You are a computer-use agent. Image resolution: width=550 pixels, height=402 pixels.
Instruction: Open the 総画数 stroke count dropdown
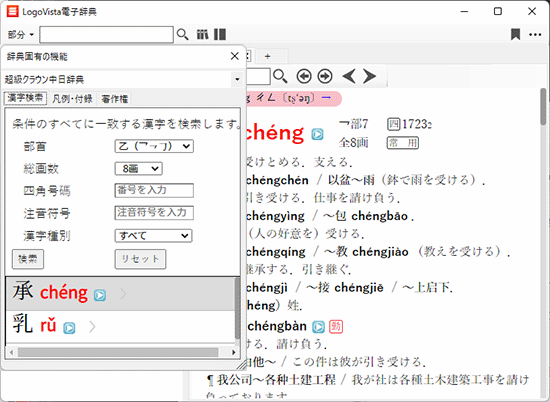[x=139, y=169]
